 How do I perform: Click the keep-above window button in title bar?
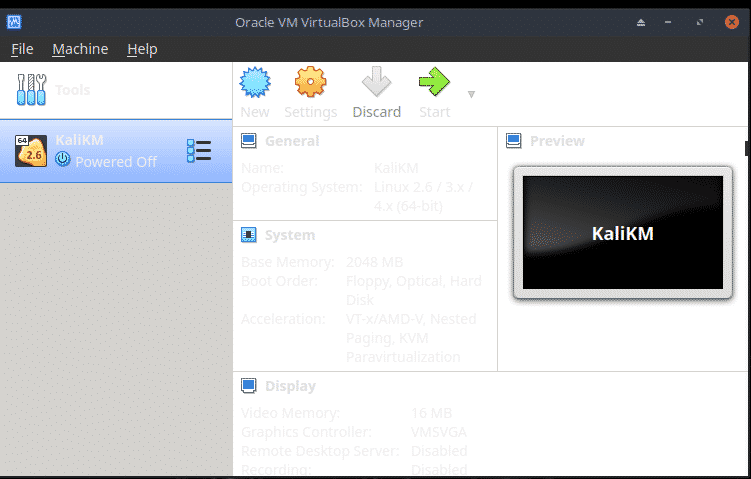[641, 23]
